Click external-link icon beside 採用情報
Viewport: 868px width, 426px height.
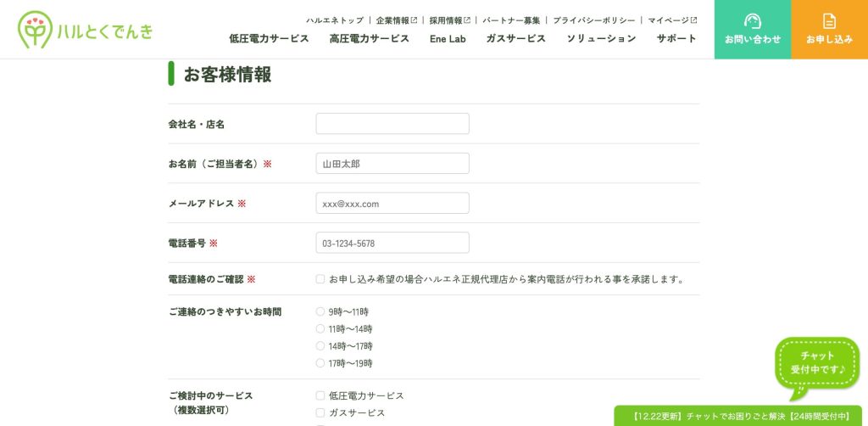[467, 20]
